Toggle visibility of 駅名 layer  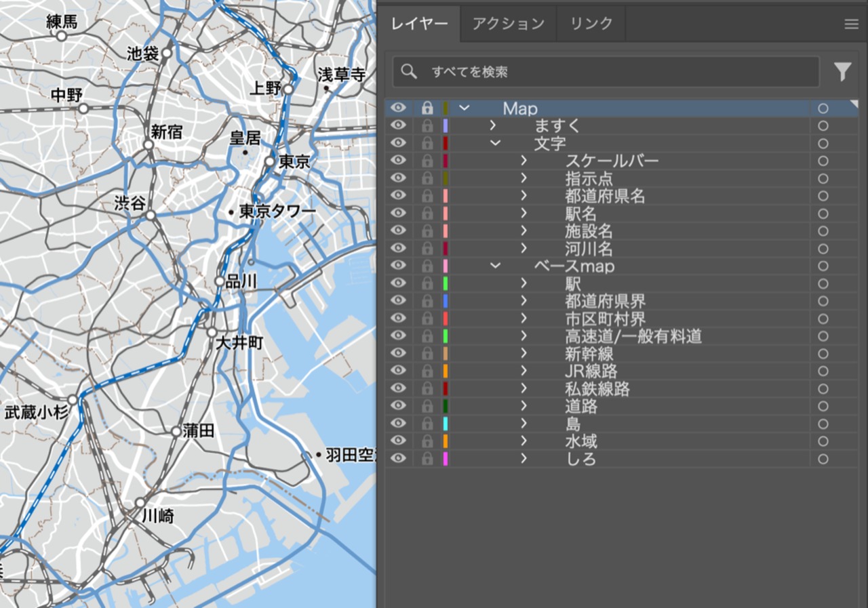399,214
